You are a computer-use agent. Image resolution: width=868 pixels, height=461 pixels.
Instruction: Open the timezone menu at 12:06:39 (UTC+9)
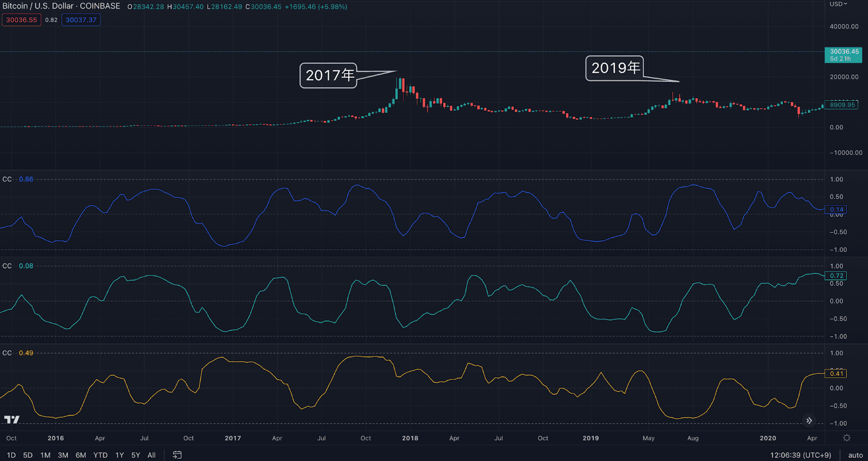(x=800, y=455)
